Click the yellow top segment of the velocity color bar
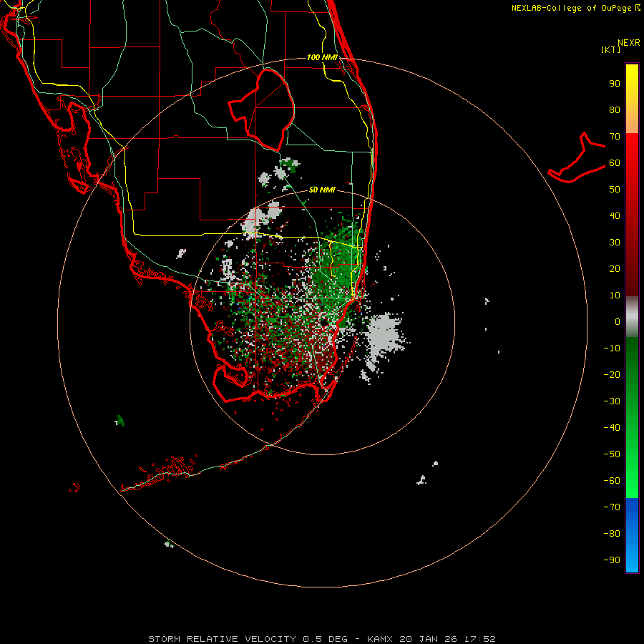The width and height of the screenshot is (644, 644). tap(632, 98)
